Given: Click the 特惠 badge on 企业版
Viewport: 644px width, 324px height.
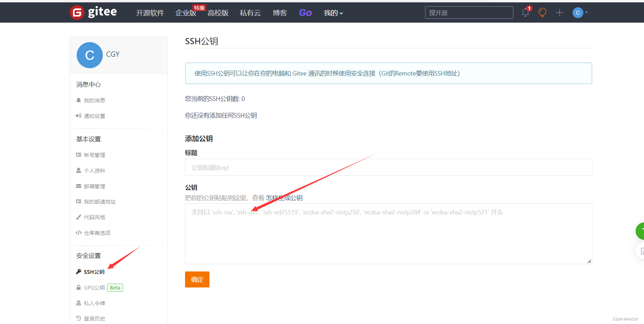Looking at the screenshot, I should pyautogui.click(x=199, y=8).
